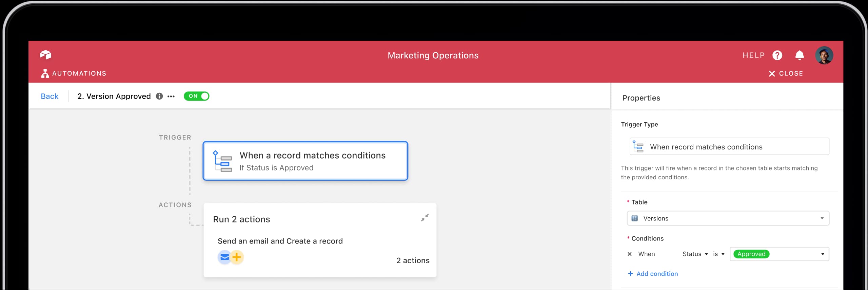The height and width of the screenshot is (290, 868).
Task: Open the 'is' operator dropdown
Action: pyautogui.click(x=718, y=254)
